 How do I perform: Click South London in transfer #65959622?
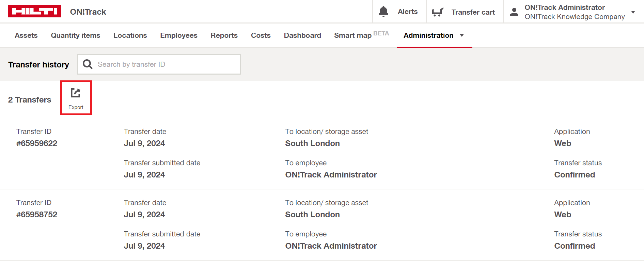click(x=312, y=143)
